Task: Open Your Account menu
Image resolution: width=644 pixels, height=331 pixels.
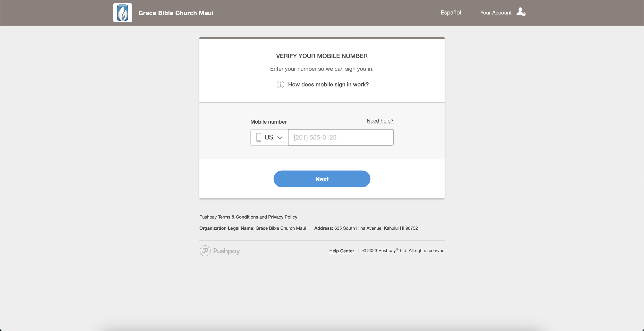Action: [496, 13]
